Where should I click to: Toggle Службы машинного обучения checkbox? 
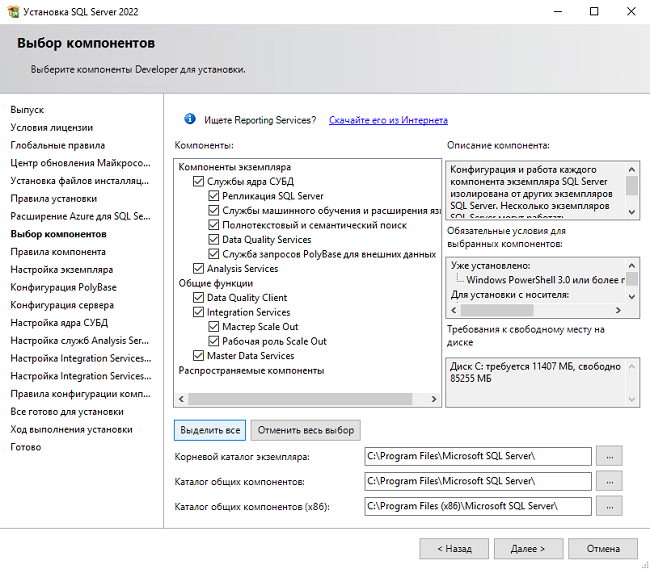[x=213, y=211]
